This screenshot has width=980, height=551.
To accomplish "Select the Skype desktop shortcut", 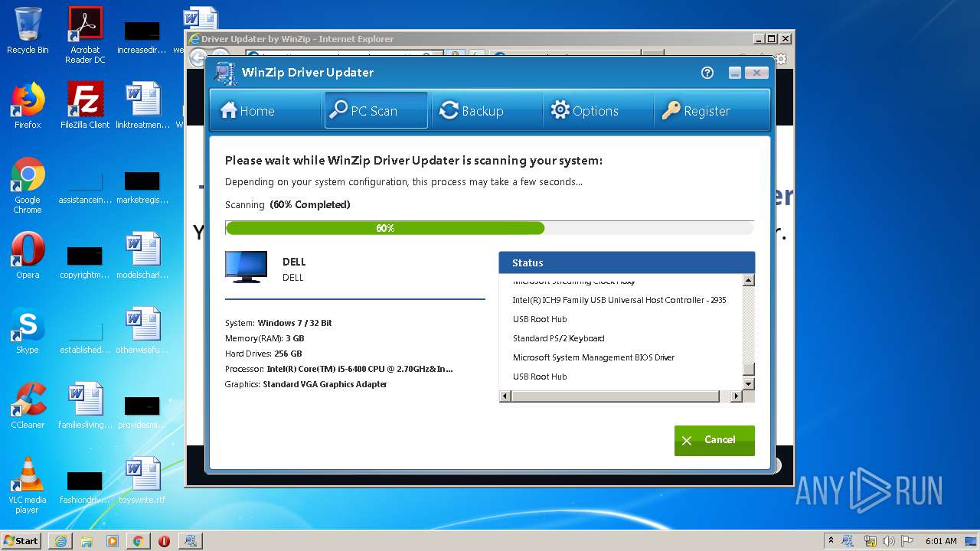I will click(x=28, y=331).
